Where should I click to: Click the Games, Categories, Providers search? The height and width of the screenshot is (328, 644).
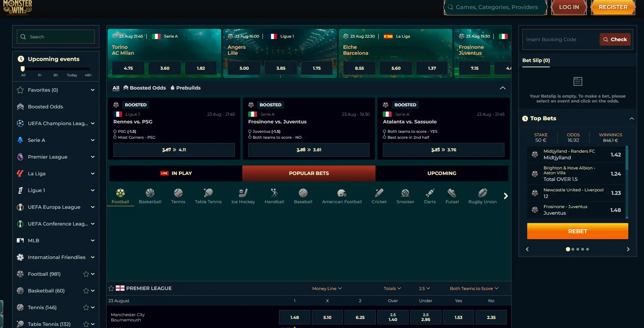tap(495, 7)
